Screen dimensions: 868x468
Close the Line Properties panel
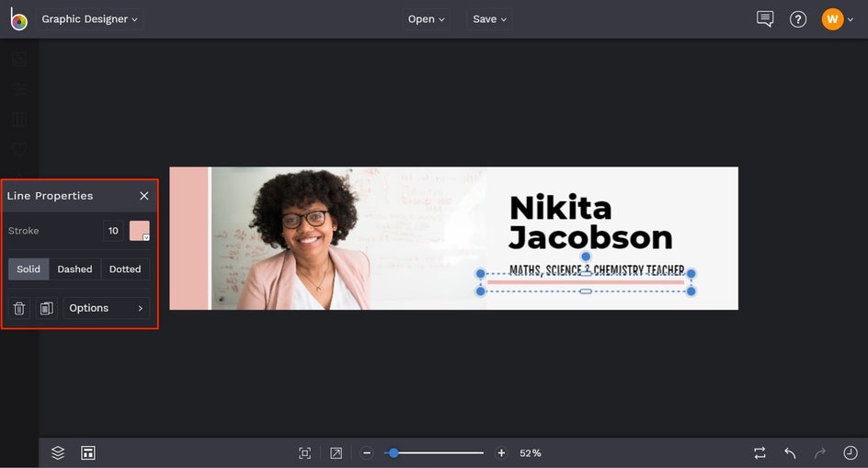143,196
